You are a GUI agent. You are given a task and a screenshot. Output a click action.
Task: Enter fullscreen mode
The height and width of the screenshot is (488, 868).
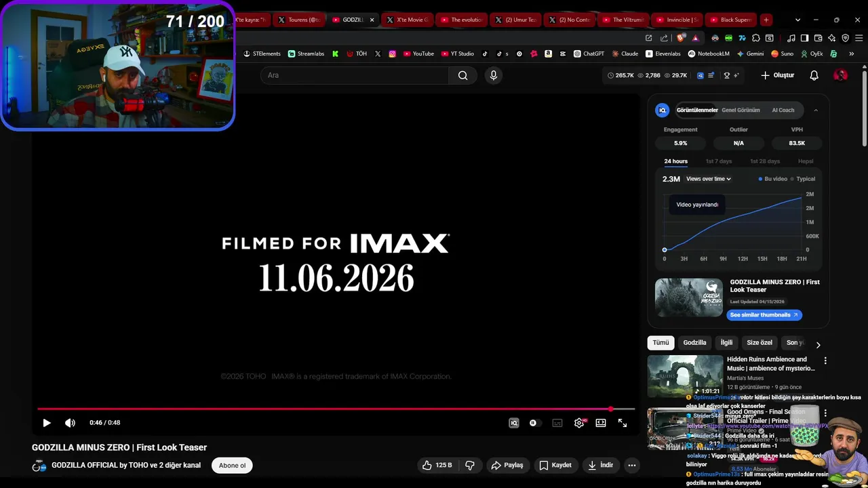pyautogui.click(x=623, y=423)
